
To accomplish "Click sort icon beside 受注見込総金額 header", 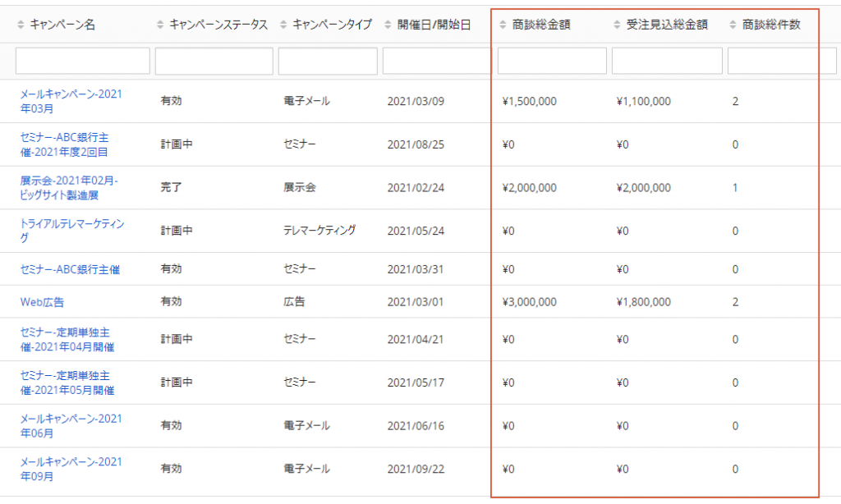I will tap(617, 25).
